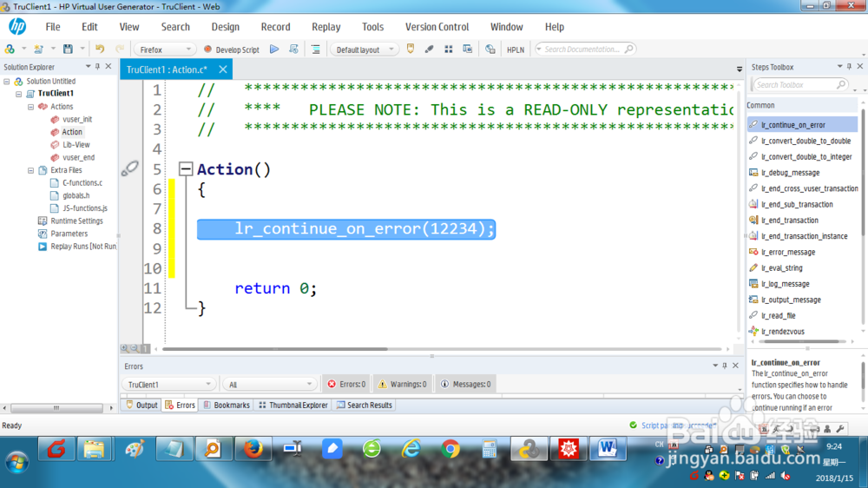Click the Add solution icon at toolbar start
Screen dimensions: 868x488
pos(10,49)
